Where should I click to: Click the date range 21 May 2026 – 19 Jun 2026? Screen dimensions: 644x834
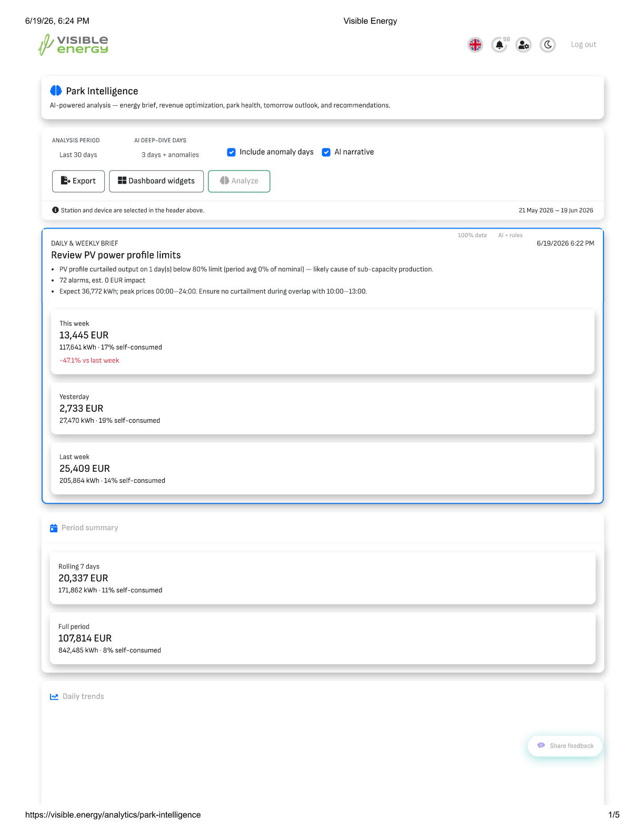point(556,210)
